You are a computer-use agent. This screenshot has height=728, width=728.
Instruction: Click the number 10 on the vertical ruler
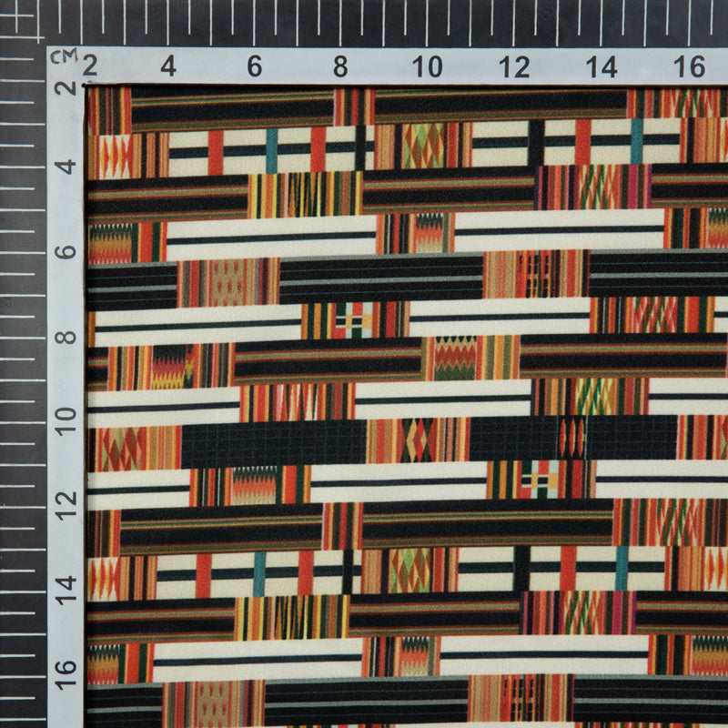pyautogui.click(x=66, y=421)
